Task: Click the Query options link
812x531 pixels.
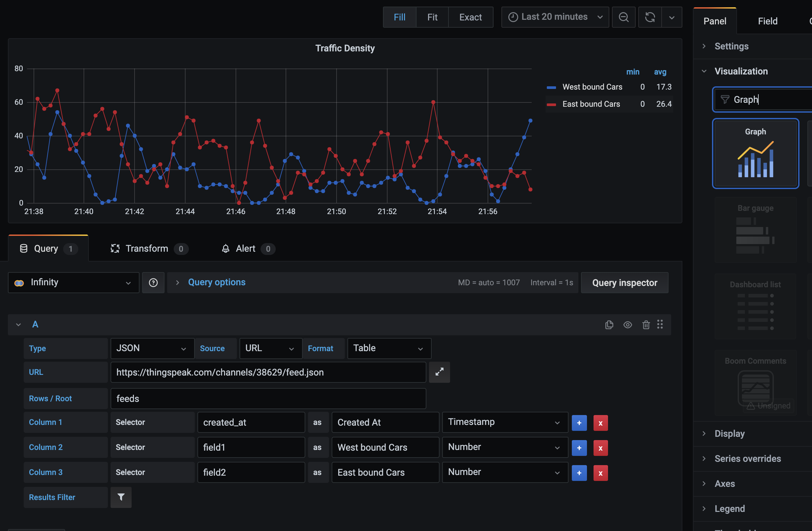Action: click(216, 282)
